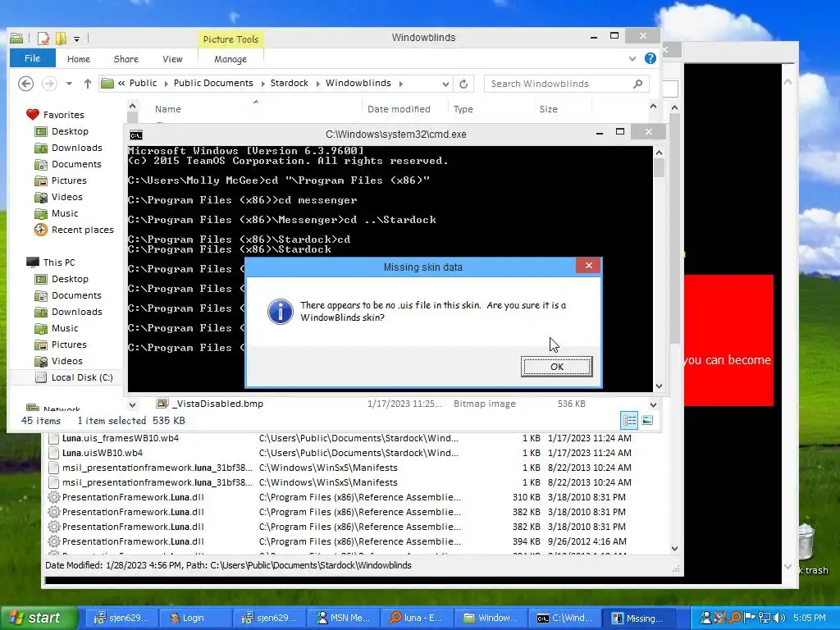Click the cmd window scrollbar down arrow
This screenshot has width=840, height=630.
pyautogui.click(x=659, y=386)
